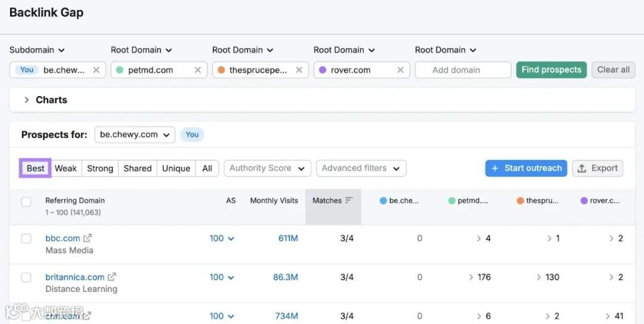Screen dimensions: 644x324
Task: Open Prospects for be.chewy.com dropdown
Action: click(135, 135)
